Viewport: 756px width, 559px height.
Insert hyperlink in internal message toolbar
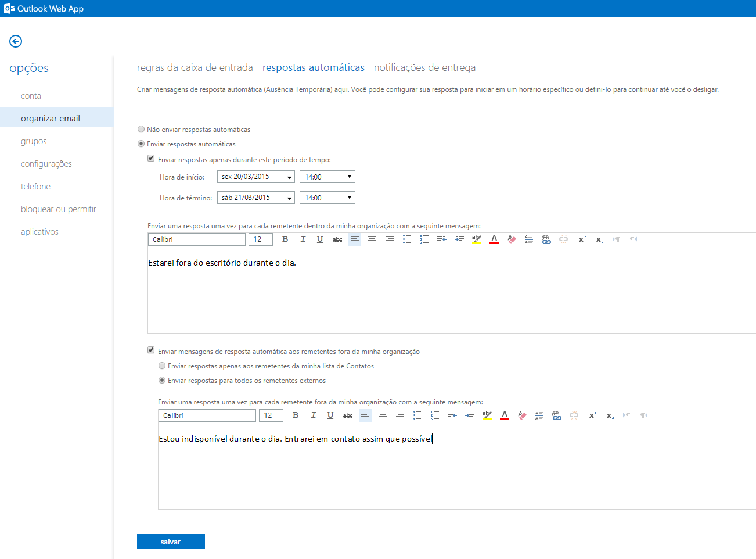546,239
